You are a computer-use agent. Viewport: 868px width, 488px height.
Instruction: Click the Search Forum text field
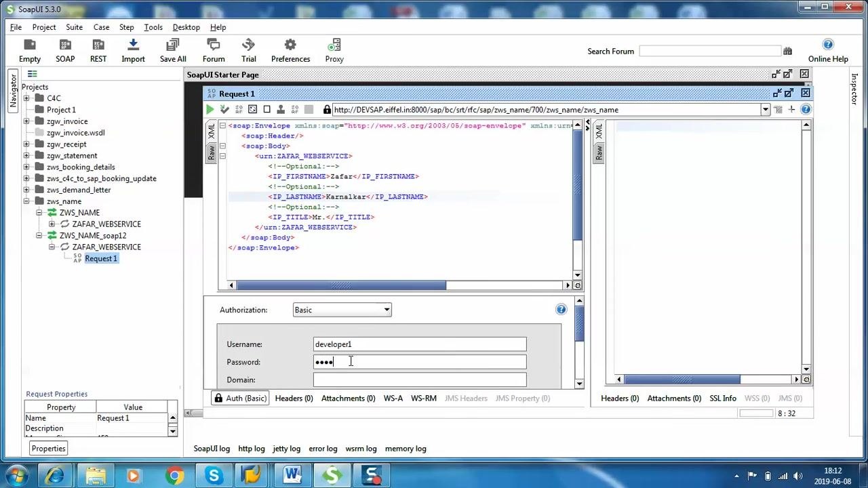click(x=710, y=51)
